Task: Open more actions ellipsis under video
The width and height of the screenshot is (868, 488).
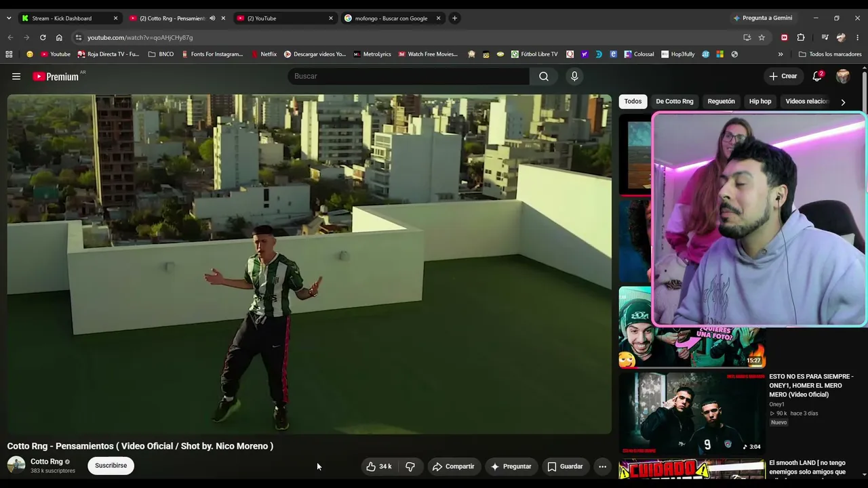Action: pyautogui.click(x=602, y=466)
